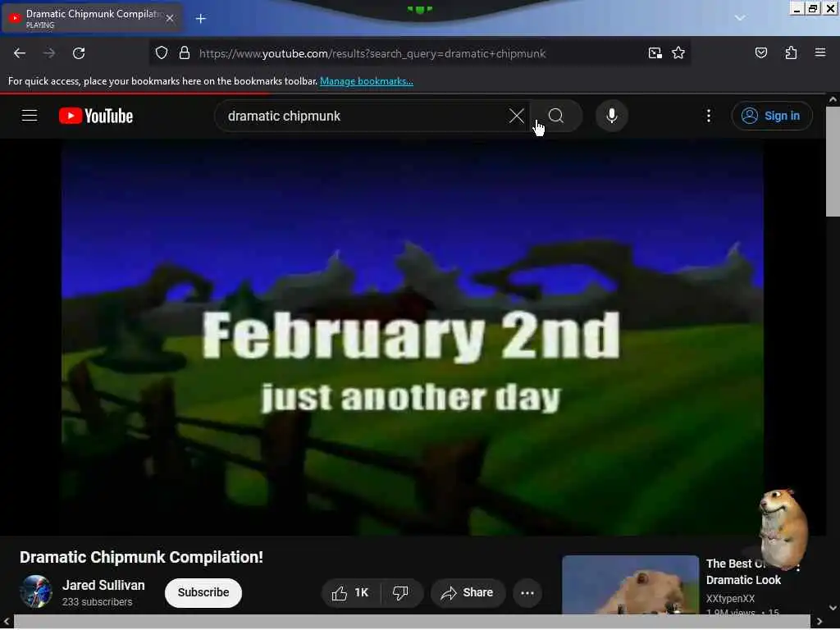This screenshot has height=630, width=840.
Task: Go to YouTube home via logo
Action: click(96, 116)
